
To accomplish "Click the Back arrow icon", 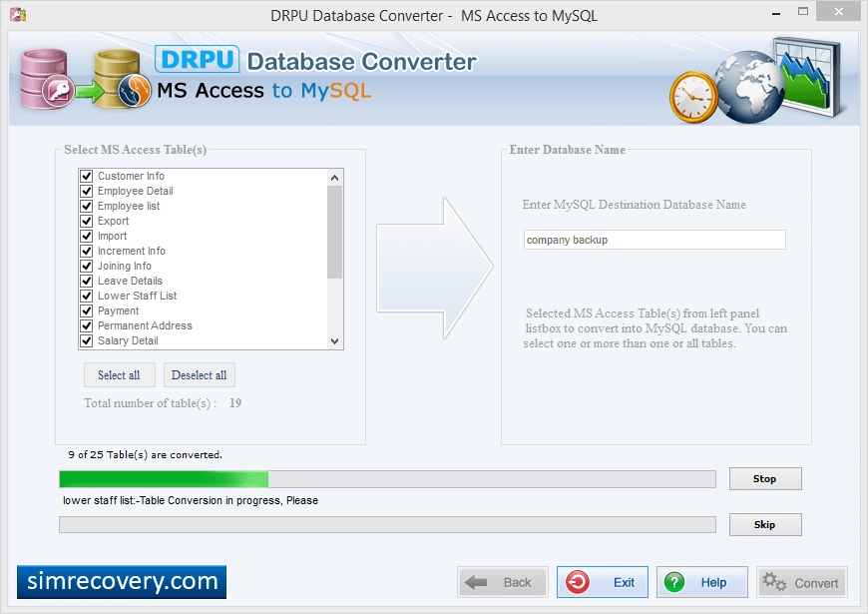I will coord(476,582).
